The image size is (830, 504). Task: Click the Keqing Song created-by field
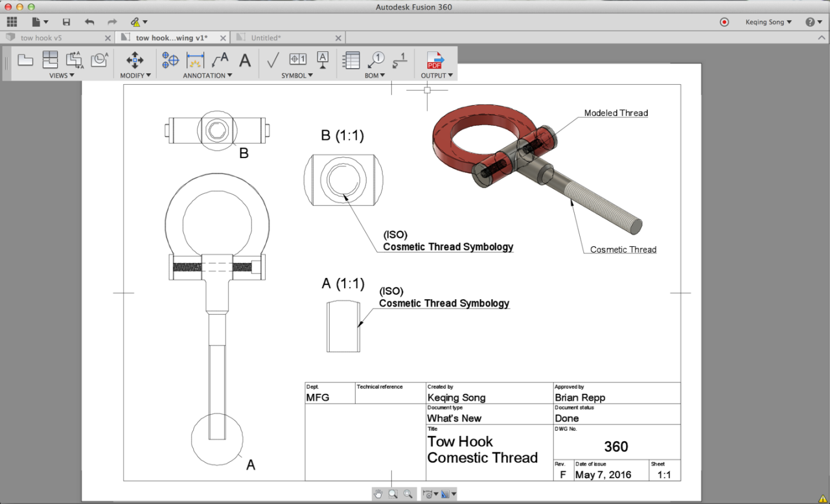click(456, 397)
